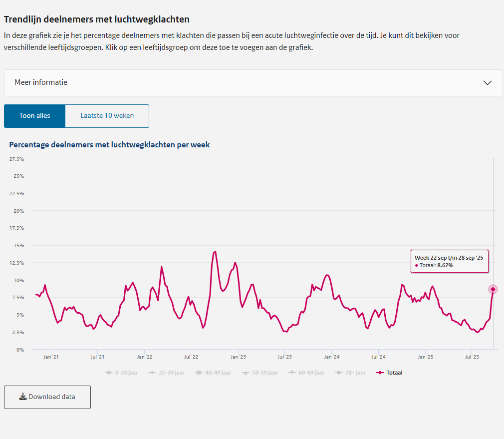Open the Meer informatie panel label
The height and width of the screenshot is (439, 504).
(41, 82)
